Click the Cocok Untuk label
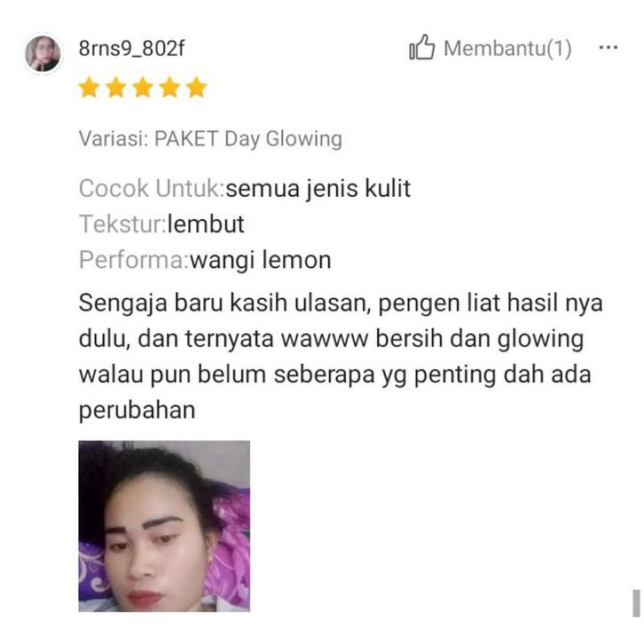 pyautogui.click(x=152, y=189)
